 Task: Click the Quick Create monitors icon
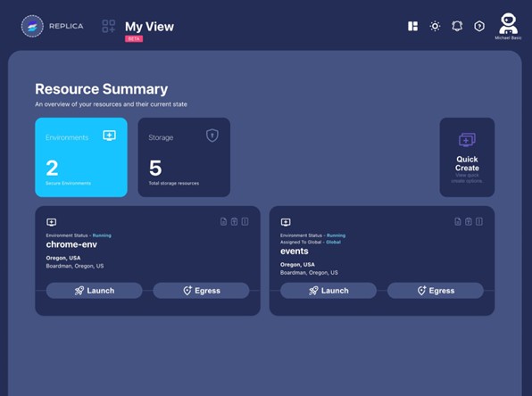point(467,140)
